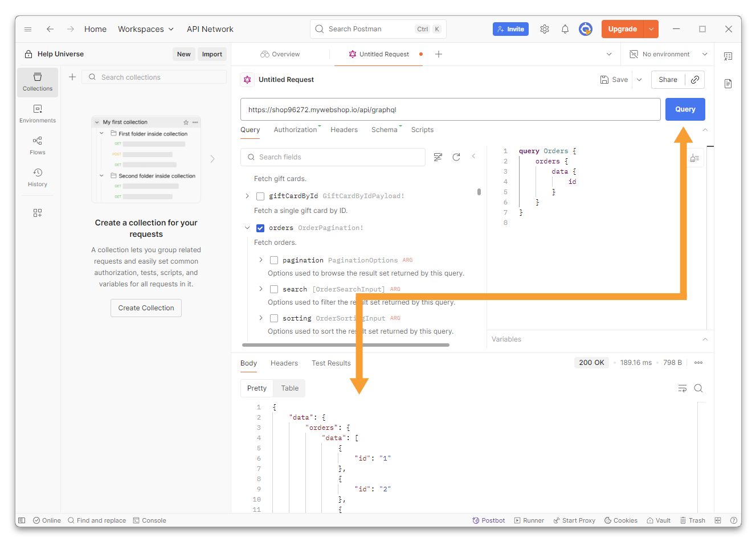756x542 pixels.
Task: Switch to the Schema tab
Action: [385, 130]
